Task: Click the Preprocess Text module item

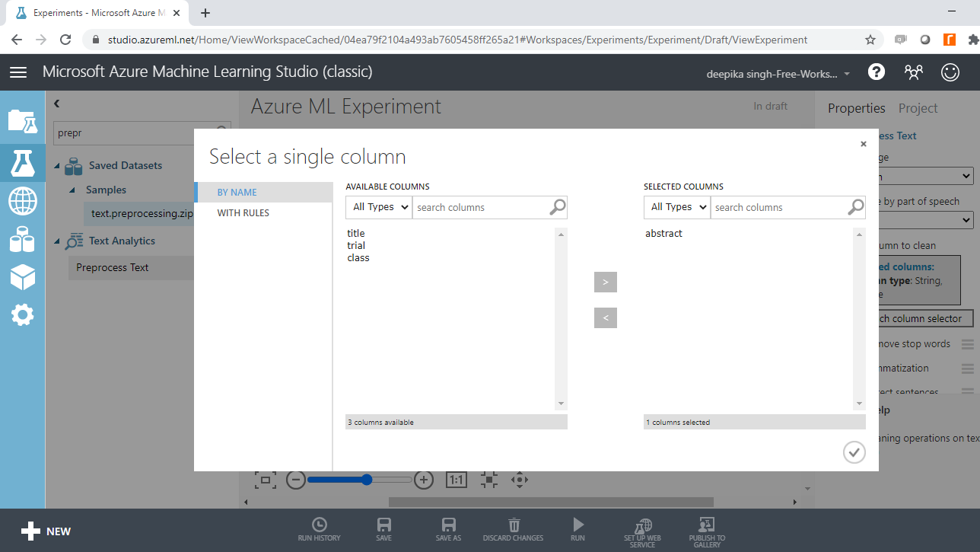Action: [131, 267]
